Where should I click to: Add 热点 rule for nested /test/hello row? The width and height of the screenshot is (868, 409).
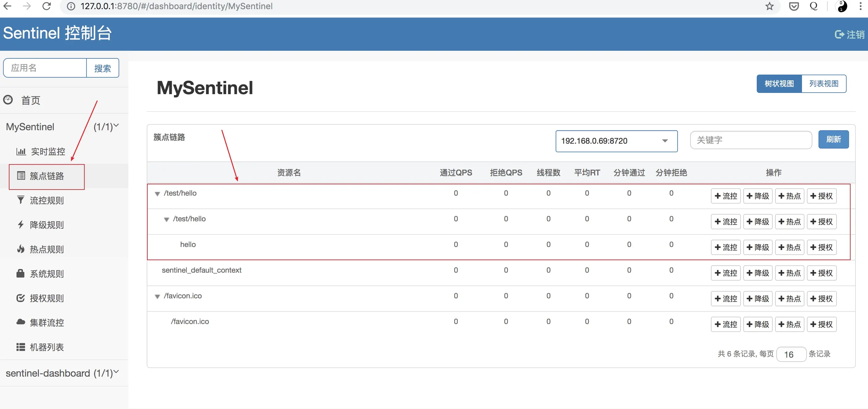pos(789,221)
